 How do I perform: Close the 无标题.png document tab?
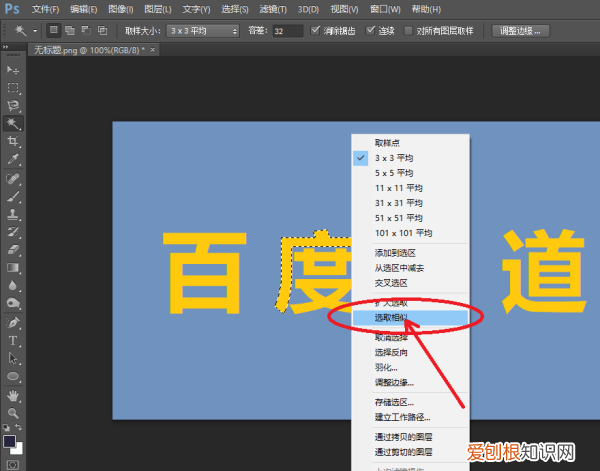point(152,50)
